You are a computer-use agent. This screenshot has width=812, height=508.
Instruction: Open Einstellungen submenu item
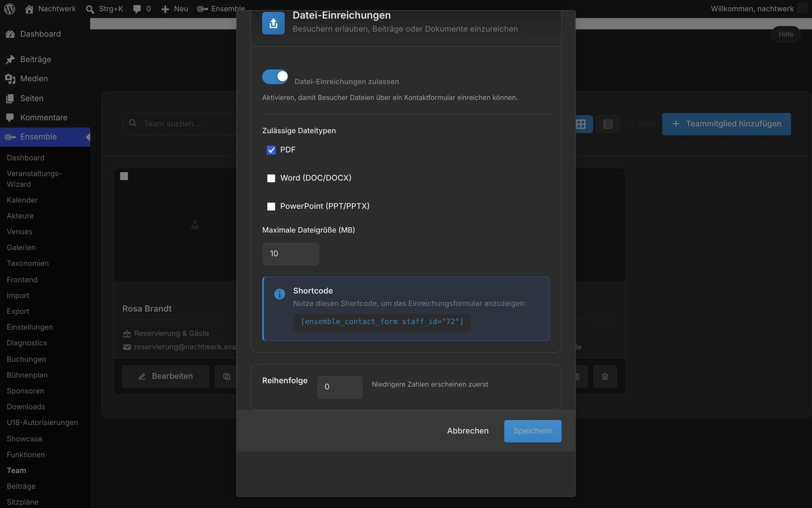[x=30, y=327]
